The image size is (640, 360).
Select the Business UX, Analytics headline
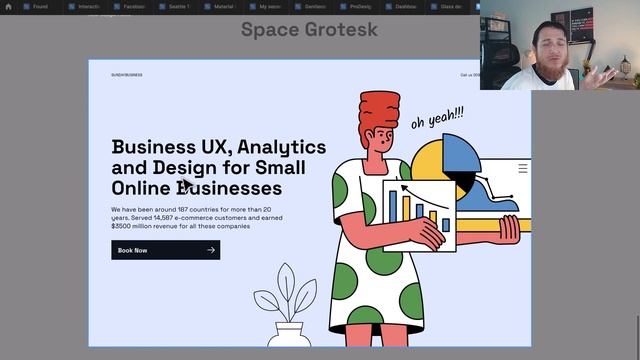(x=219, y=167)
